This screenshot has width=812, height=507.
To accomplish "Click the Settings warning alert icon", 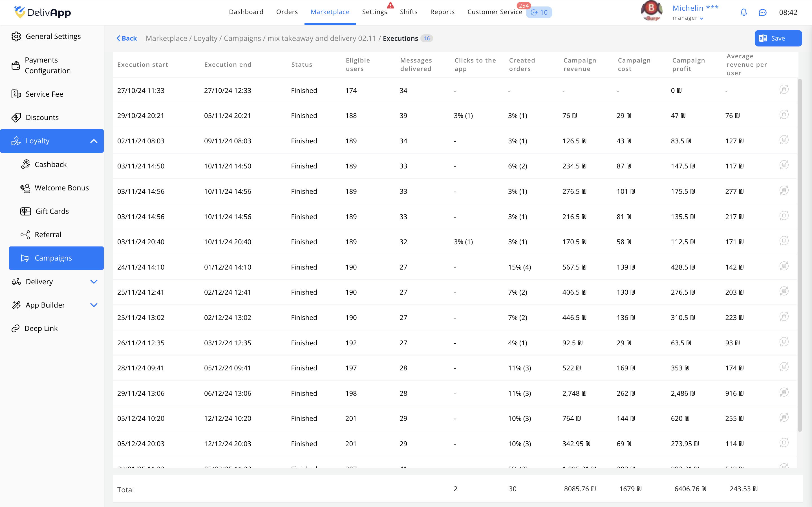I will click(390, 5).
